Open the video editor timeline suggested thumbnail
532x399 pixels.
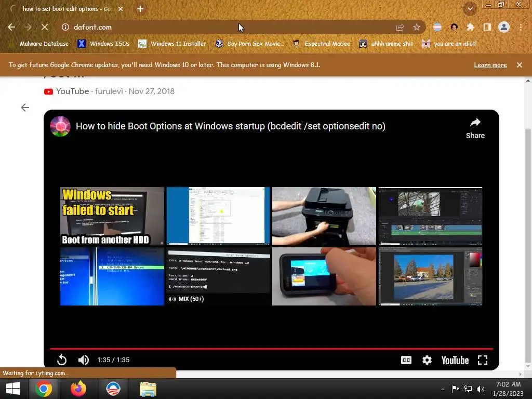click(430, 216)
